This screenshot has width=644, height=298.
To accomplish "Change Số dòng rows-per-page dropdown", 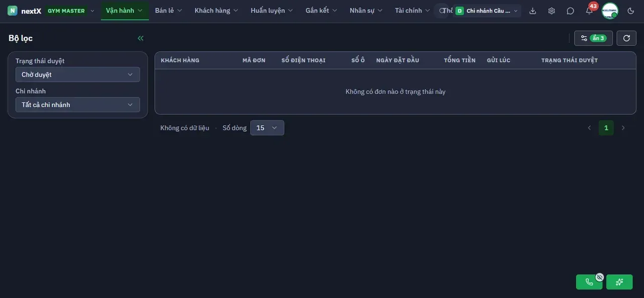I will 267,128.
